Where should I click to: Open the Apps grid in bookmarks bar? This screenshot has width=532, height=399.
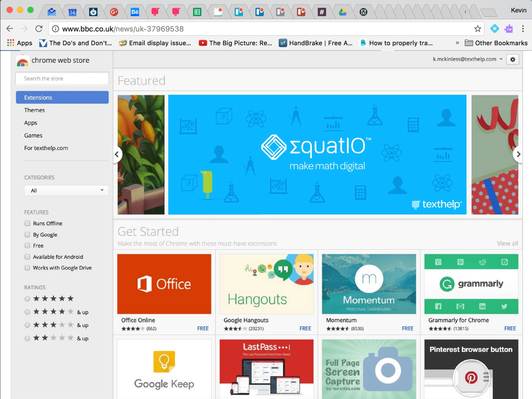[x=20, y=43]
